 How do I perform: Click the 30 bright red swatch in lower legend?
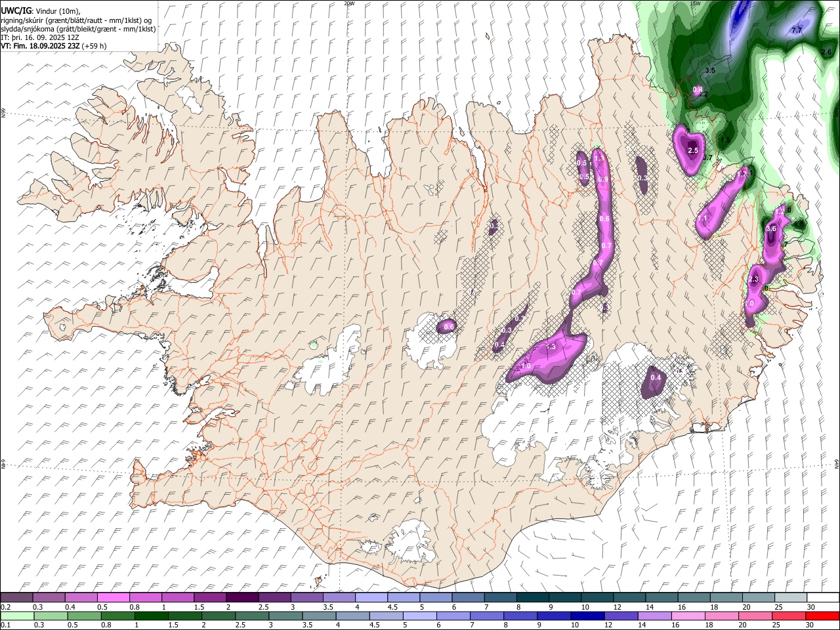click(821, 616)
